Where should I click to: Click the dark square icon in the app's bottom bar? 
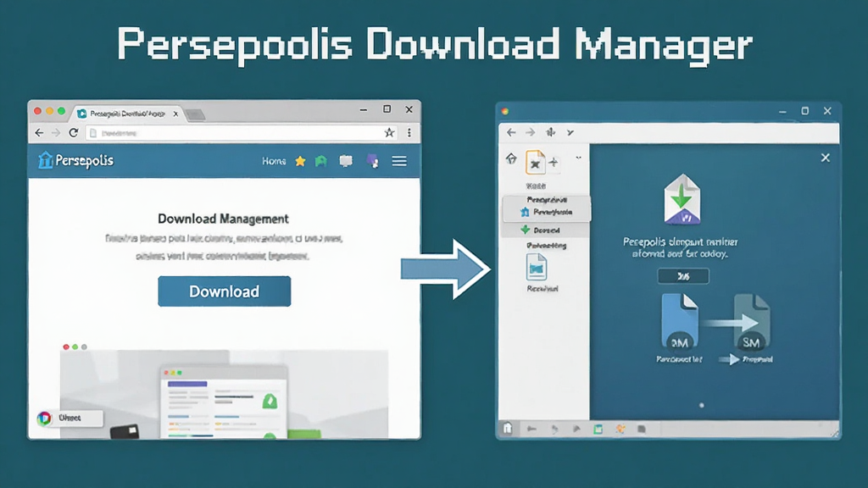point(642,430)
